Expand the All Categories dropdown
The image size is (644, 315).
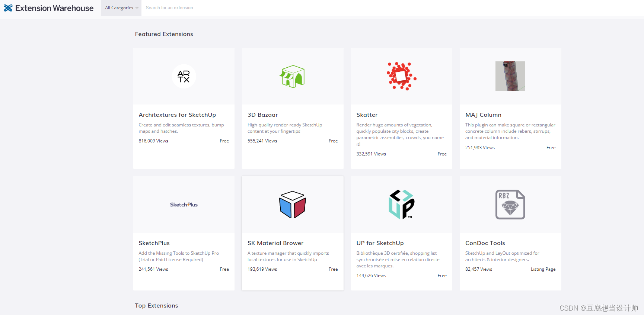pos(121,8)
